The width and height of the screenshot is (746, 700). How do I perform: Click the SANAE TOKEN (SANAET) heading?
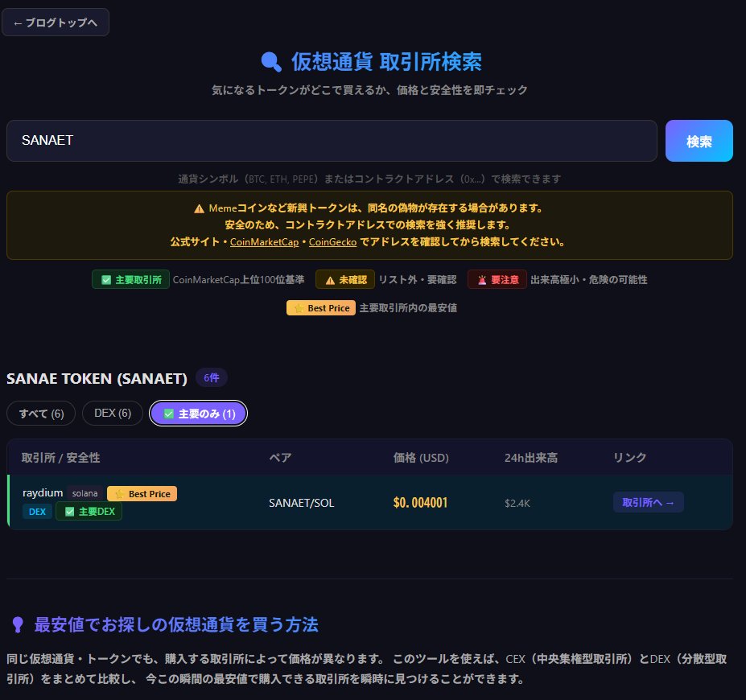[97, 378]
